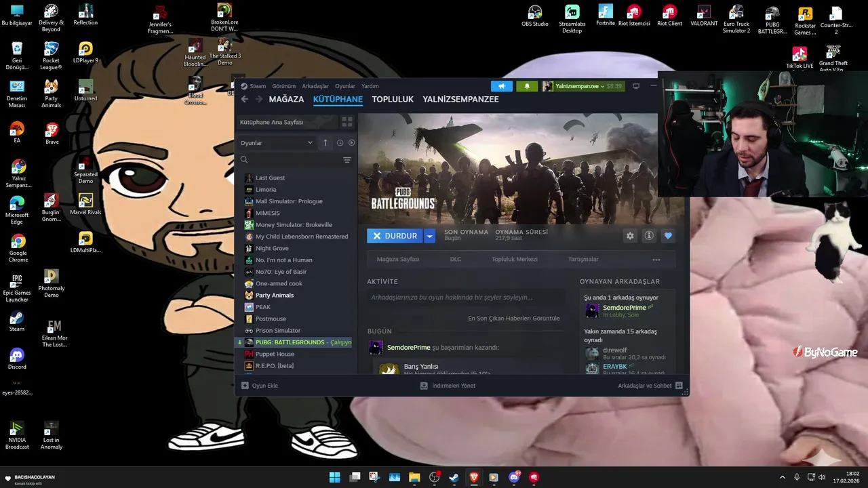Open Friends and Chat icon at bottom right
The width and height of the screenshot is (868, 488).
(679, 386)
